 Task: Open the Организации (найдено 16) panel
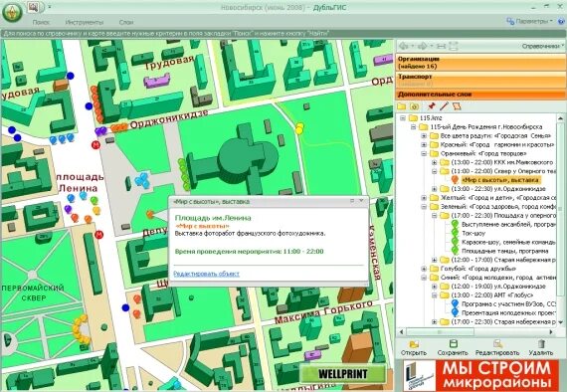(x=480, y=63)
